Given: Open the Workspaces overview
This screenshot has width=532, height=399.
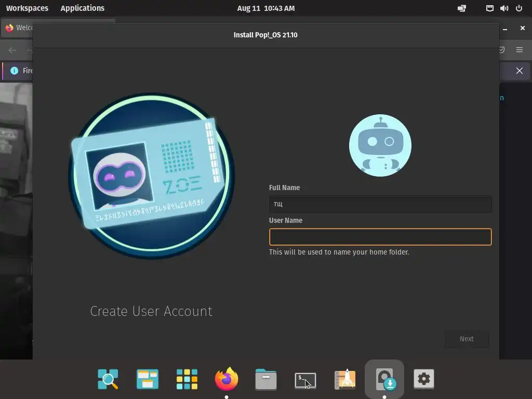Looking at the screenshot, I should click(27, 8).
